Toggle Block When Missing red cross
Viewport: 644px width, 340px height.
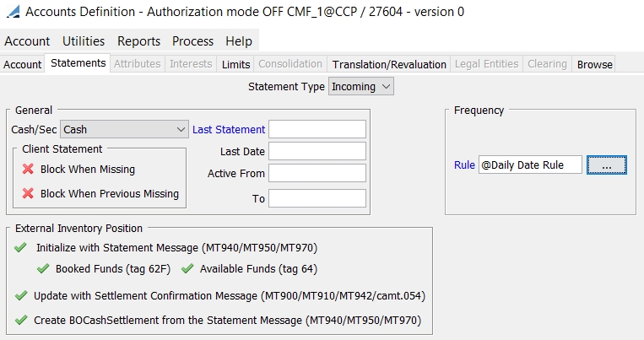(28, 169)
